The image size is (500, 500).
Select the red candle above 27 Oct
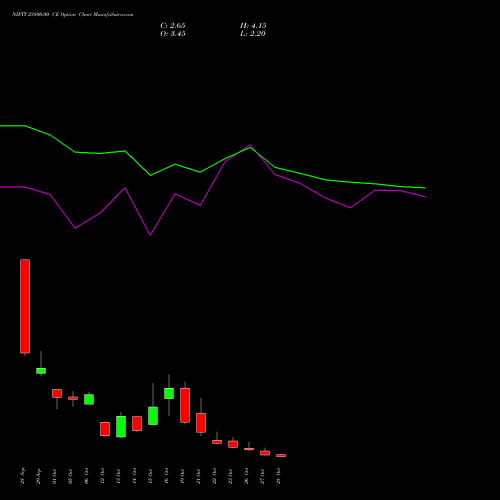click(265, 453)
